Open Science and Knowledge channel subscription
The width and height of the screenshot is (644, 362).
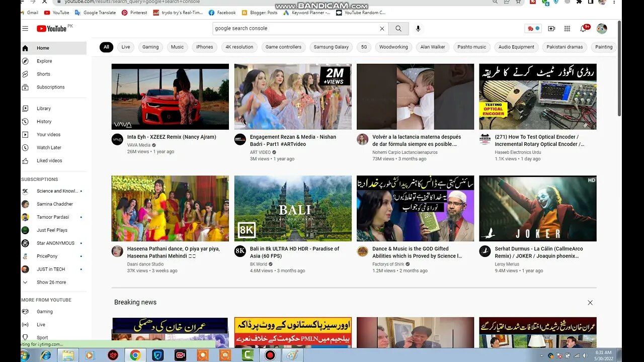point(53,191)
